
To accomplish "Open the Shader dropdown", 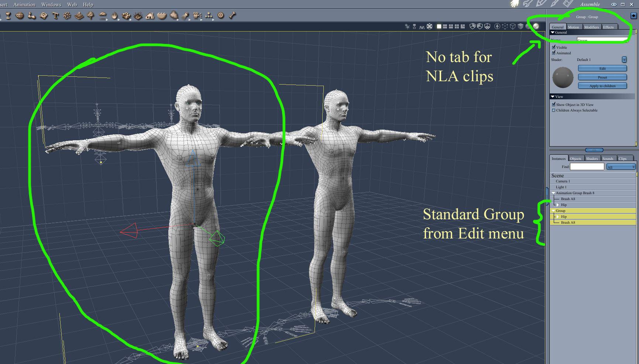I will click(x=624, y=59).
